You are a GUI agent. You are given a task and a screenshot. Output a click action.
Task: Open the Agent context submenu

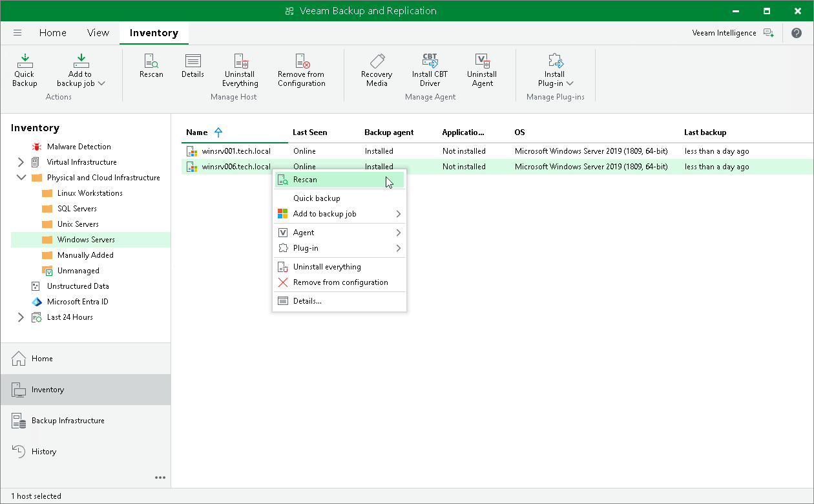click(x=339, y=233)
